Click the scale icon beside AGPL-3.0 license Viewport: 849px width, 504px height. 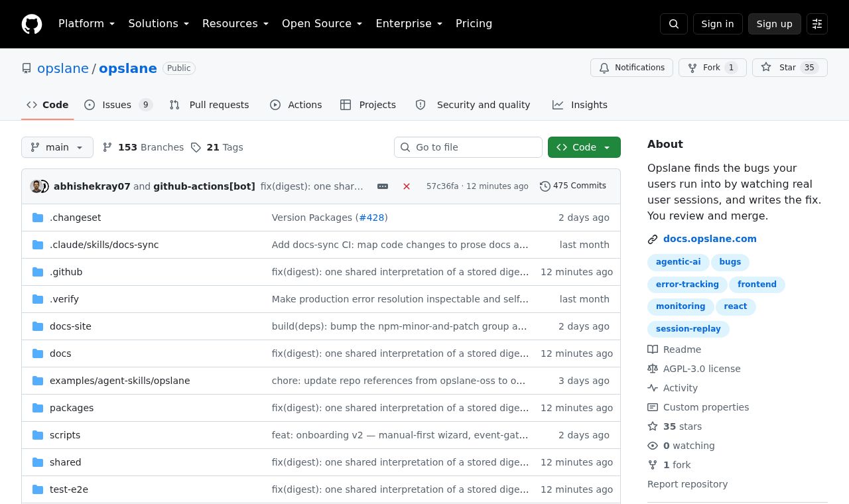click(653, 369)
